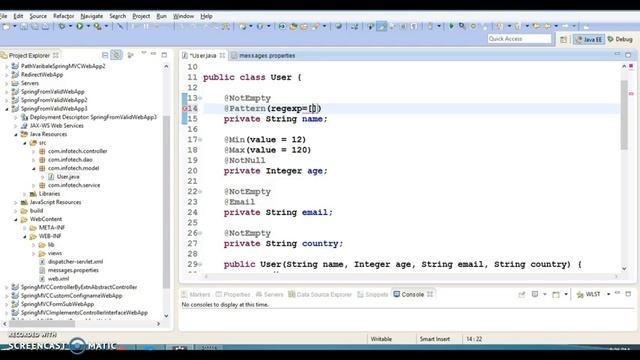The width and height of the screenshot is (640, 360).
Task: Click the 'Writable' status bar entry
Action: [381, 339]
